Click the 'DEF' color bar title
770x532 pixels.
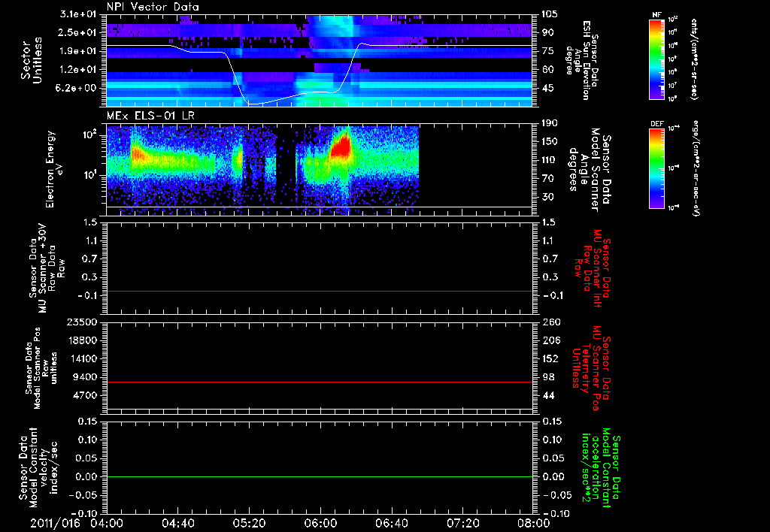(657, 124)
